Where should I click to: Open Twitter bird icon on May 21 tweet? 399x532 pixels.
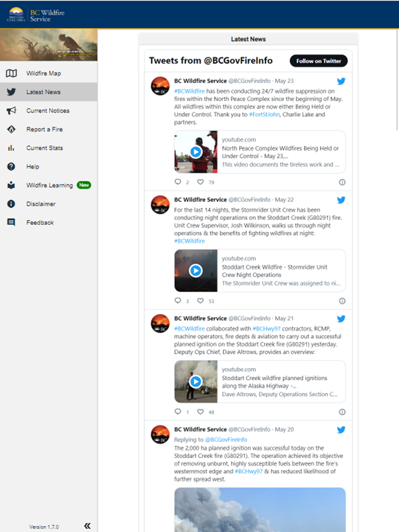click(341, 318)
